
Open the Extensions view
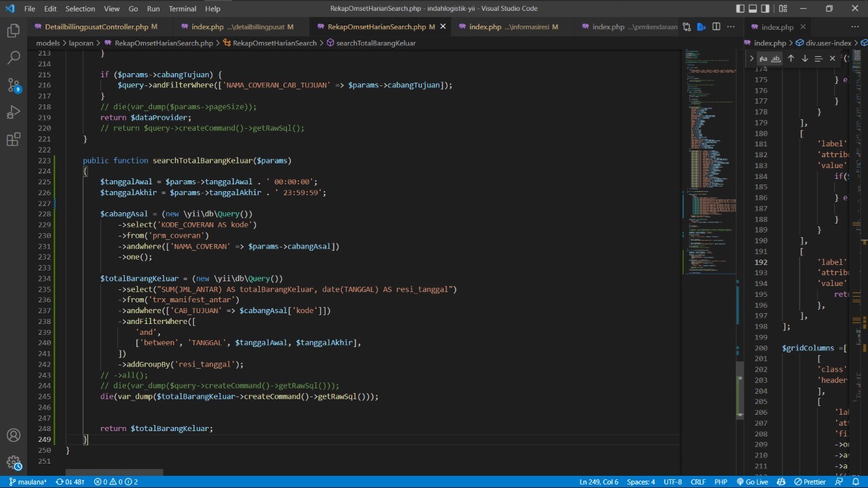(x=13, y=140)
